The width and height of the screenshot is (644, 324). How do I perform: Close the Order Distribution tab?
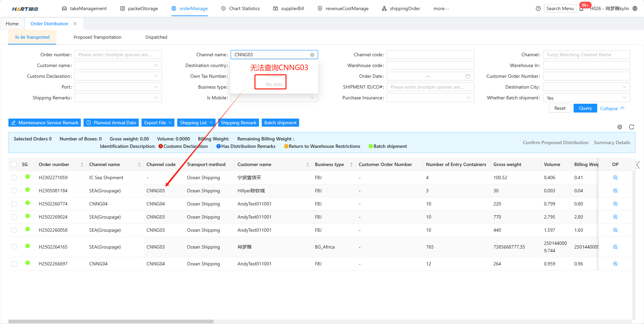75,24
